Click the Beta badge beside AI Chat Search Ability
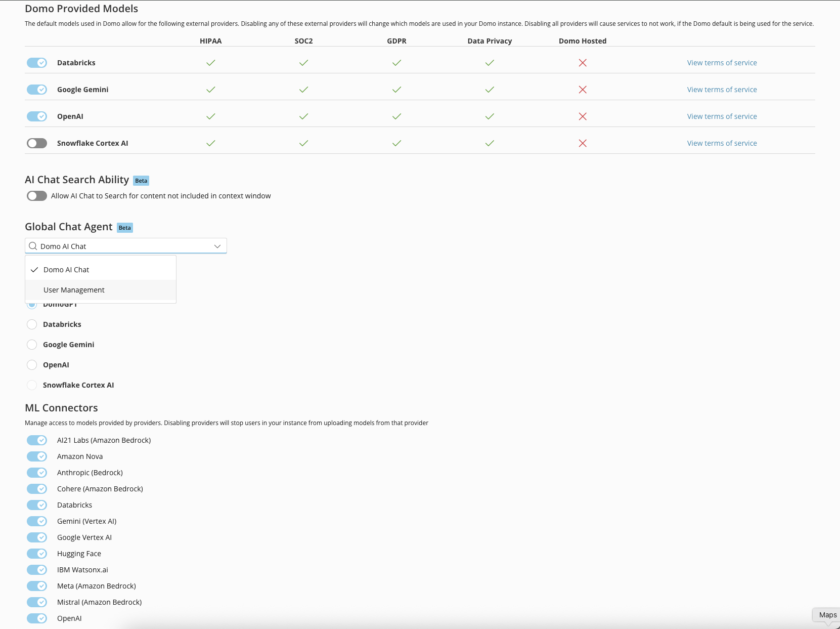Viewport: 840px width, 629px height. pyautogui.click(x=141, y=181)
